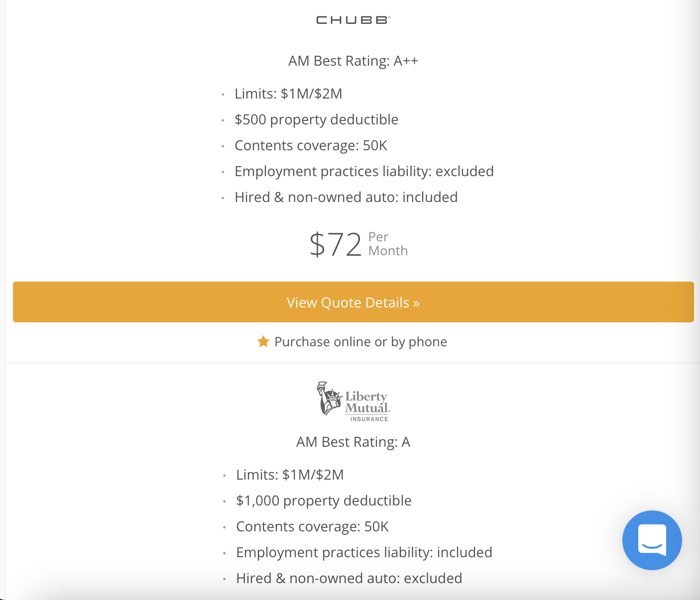Click Liberty Mutual's AM Best Rating: A
The width and height of the screenshot is (700, 600).
tap(353, 442)
